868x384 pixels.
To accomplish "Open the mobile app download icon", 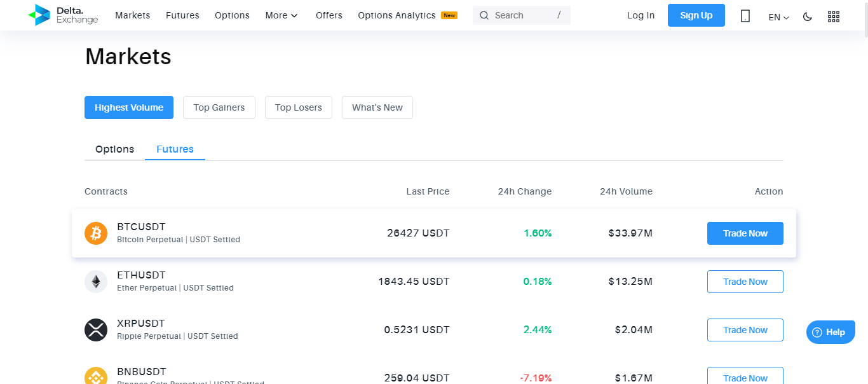I will (745, 16).
